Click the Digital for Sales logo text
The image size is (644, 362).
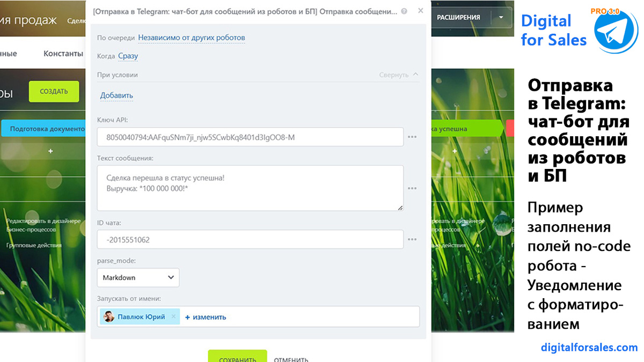[x=554, y=29]
